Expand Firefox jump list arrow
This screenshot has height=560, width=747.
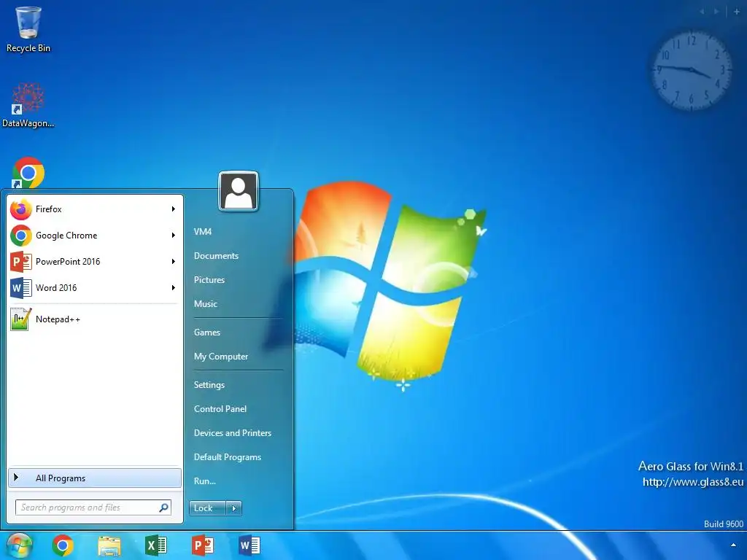point(174,209)
